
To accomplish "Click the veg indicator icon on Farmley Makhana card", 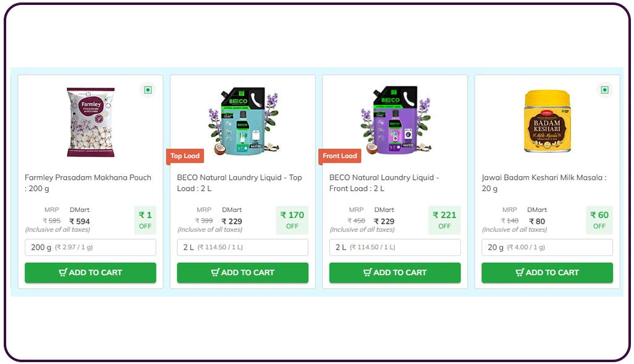I will tap(148, 89).
